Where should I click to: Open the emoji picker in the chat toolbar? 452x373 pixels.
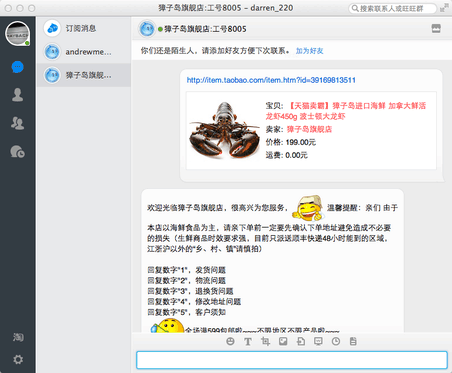[230, 341]
